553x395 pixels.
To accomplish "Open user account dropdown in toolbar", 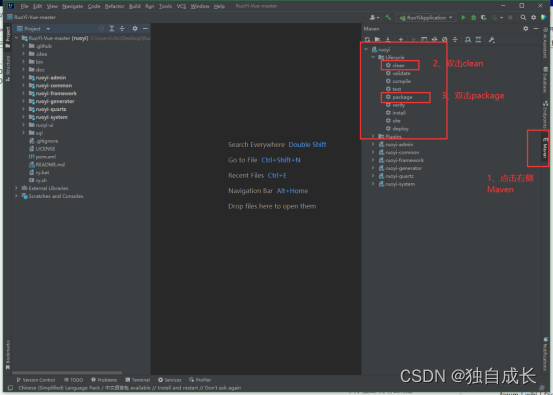I will click(x=374, y=17).
